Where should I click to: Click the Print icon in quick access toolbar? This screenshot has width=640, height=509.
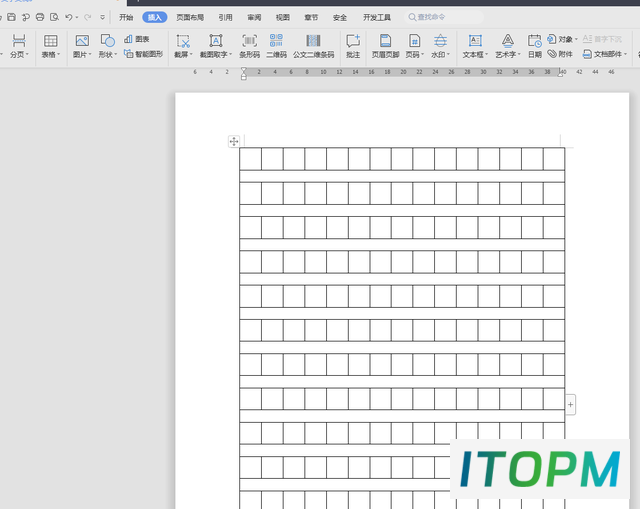(40, 17)
